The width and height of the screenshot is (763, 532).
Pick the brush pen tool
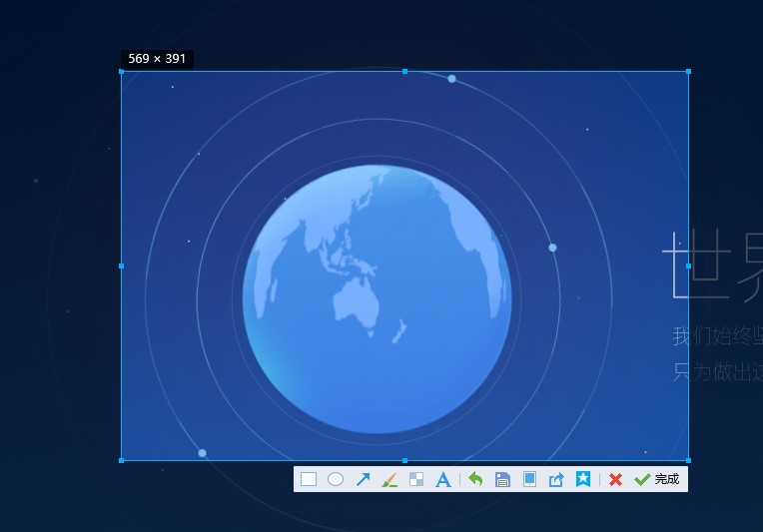389,479
